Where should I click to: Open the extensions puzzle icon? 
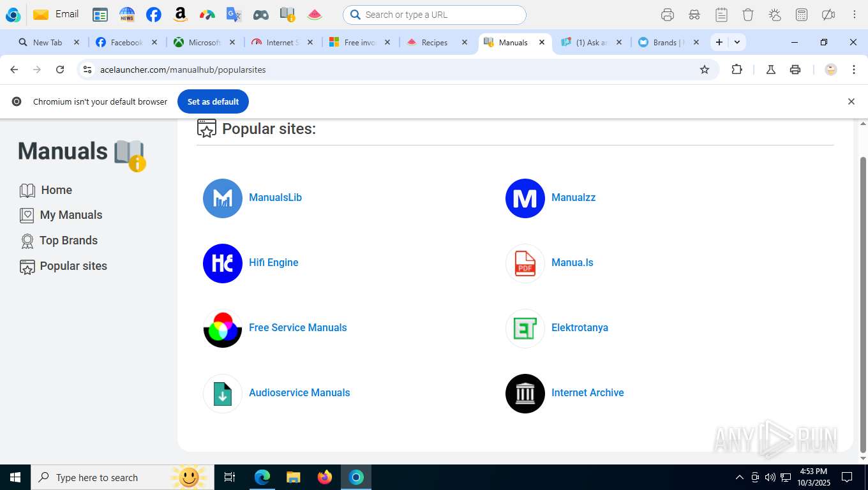pyautogui.click(x=737, y=70)
